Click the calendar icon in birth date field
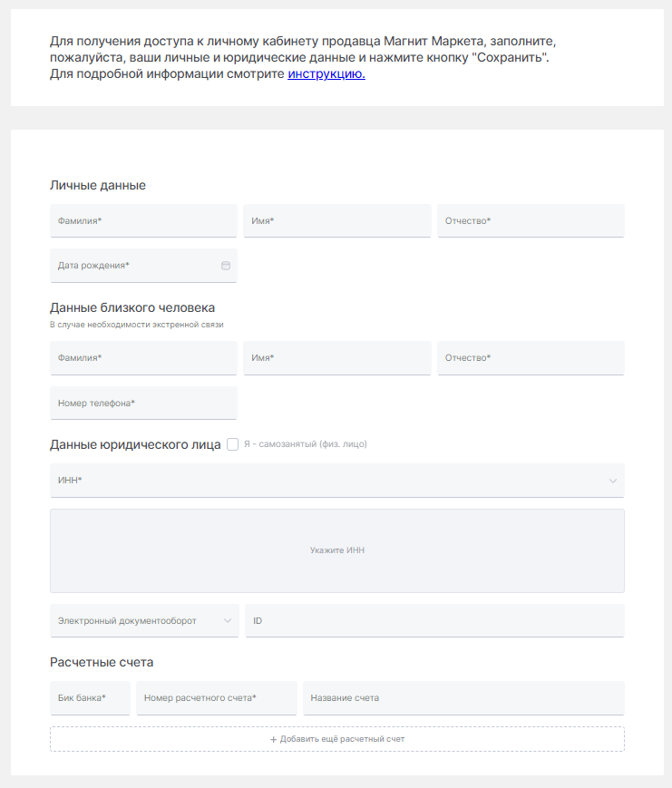 225,263
